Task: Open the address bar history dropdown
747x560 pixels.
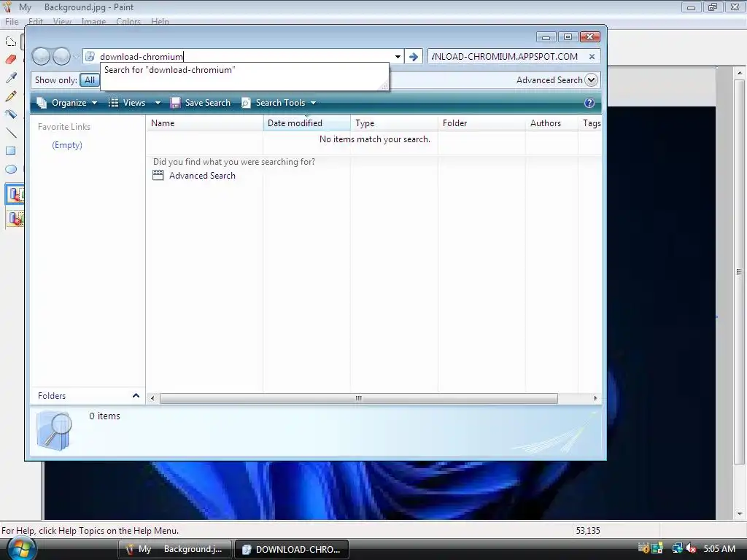Action: (x=398, y=57)
